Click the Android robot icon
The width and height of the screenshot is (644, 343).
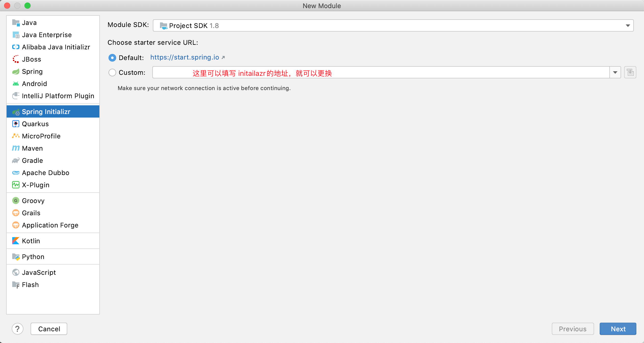pyautogui.click(x=16, y=84)
